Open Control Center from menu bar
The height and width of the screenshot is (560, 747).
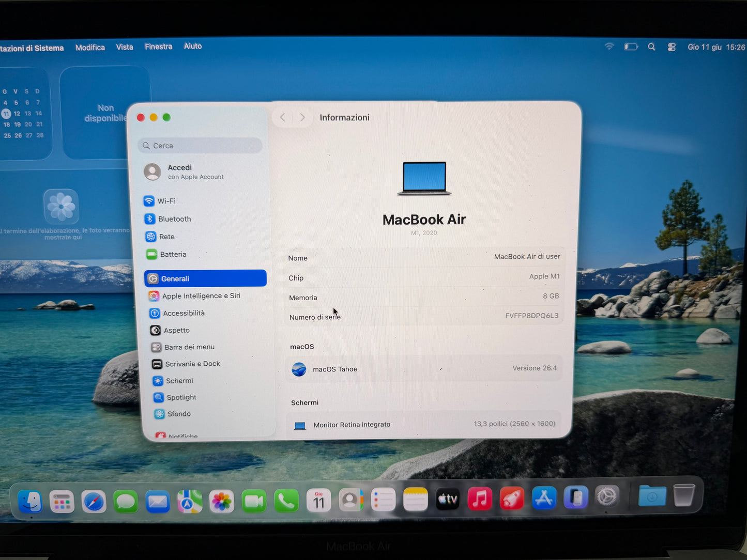coord(672,47)
